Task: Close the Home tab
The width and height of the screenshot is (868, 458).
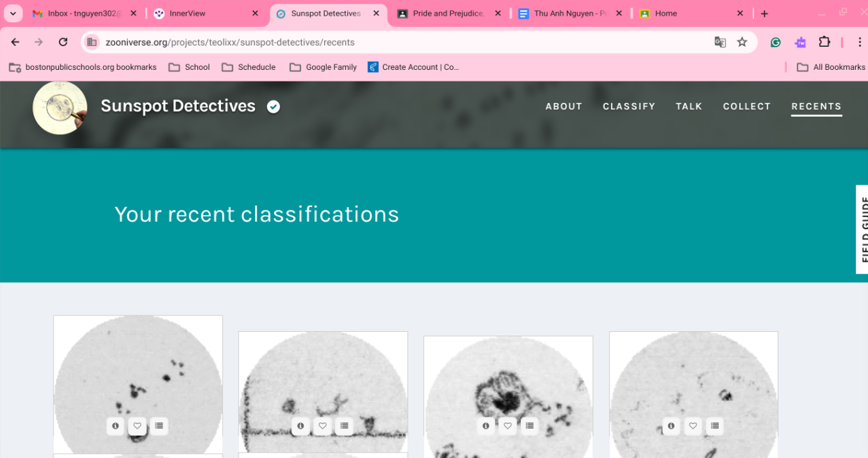Action: point(740,14)
